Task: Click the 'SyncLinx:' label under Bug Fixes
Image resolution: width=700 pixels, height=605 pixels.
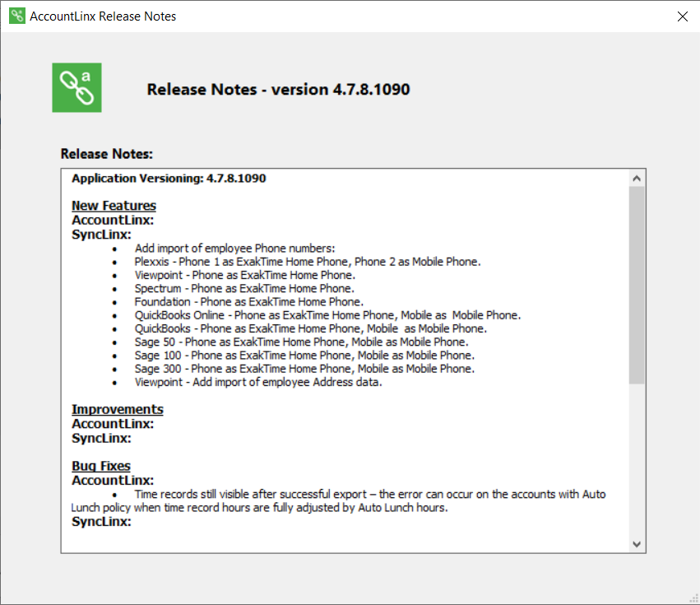Action: pyautogui.click(x=102, y=522)
